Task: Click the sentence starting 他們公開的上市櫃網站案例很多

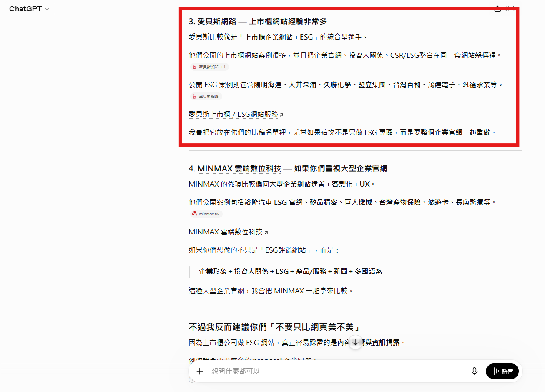Action: tap(346, 56)
